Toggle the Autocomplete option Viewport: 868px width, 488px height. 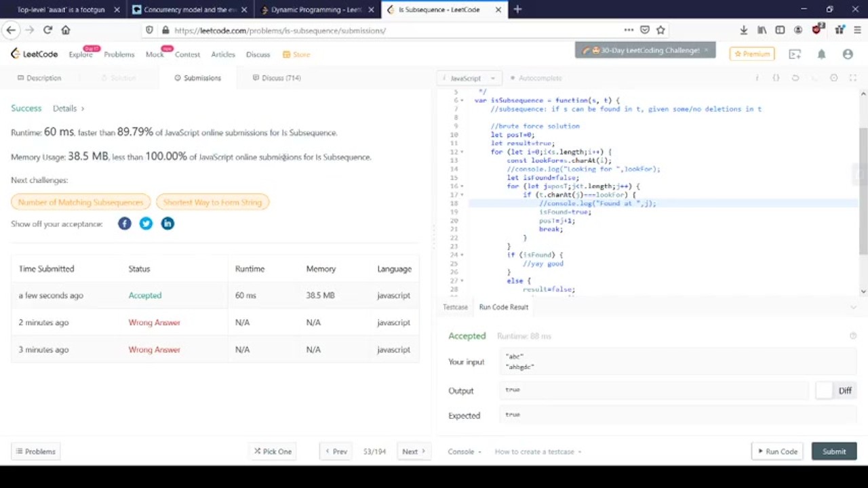pos(536,79)
